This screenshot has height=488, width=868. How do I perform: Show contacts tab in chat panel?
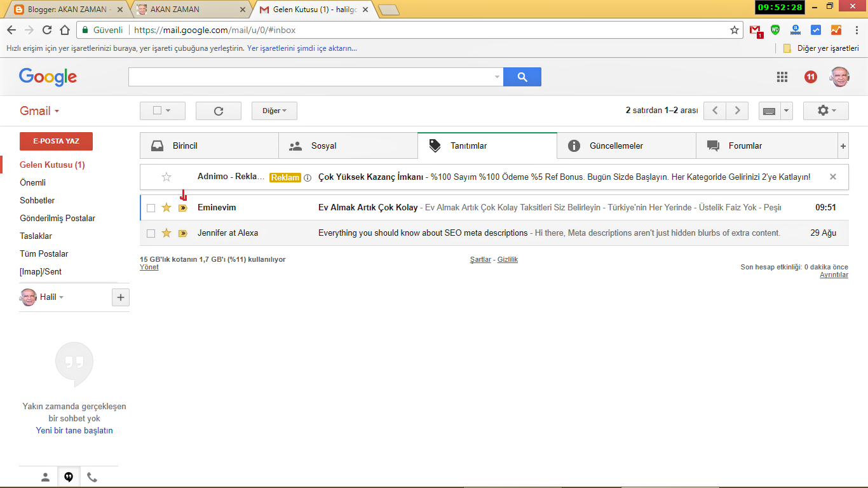(45, 477)
